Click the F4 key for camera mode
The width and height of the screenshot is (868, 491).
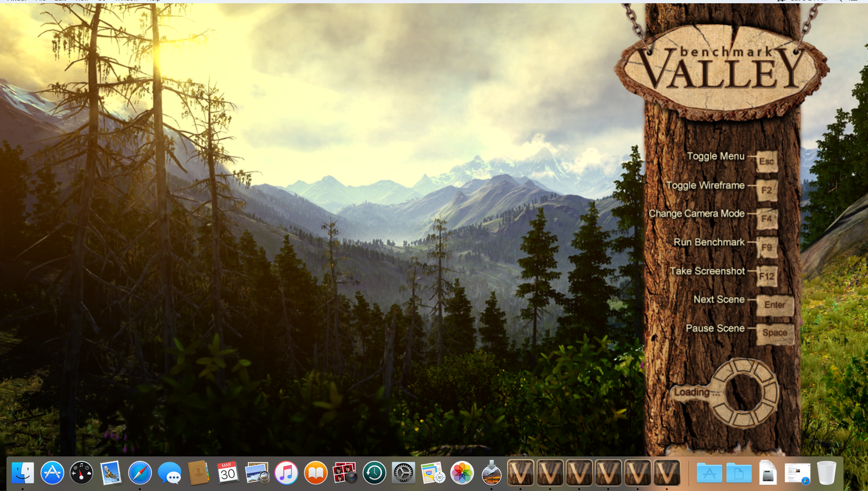point(766,219)
